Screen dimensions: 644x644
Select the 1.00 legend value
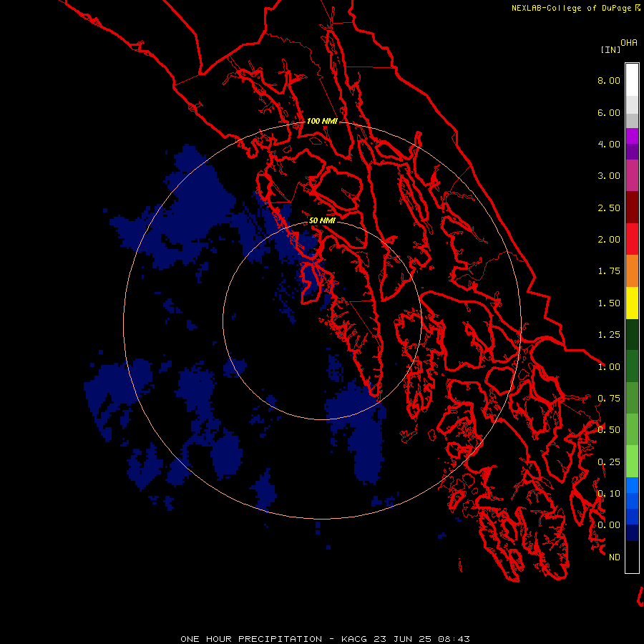pos(609,367)
